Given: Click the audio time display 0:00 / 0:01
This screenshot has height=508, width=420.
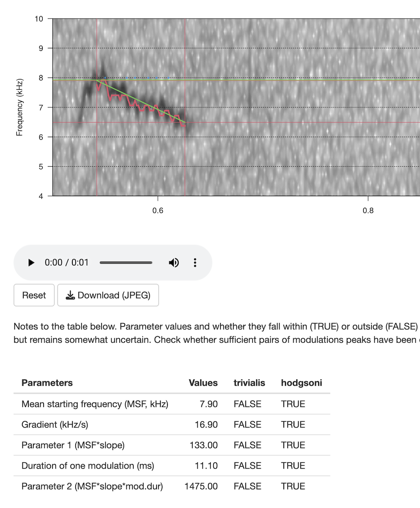Looking at the screenshot, I should coord(67,263).
